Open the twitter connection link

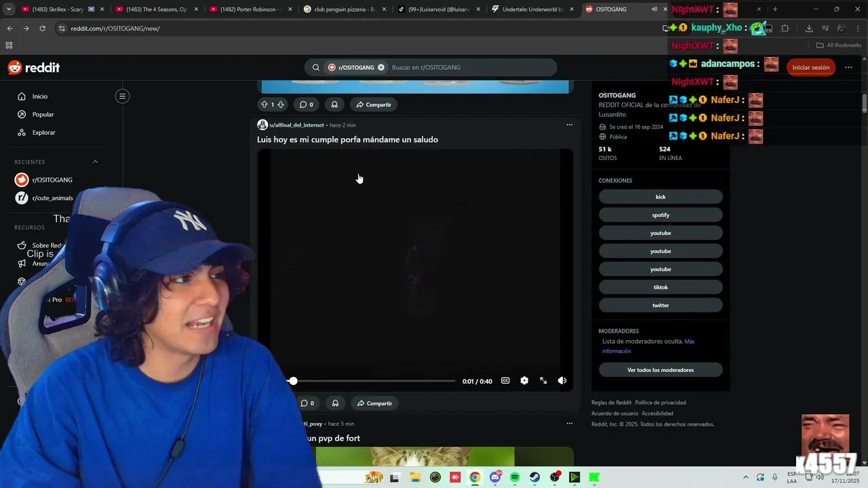pyautogui.click(x=660, y=305)
